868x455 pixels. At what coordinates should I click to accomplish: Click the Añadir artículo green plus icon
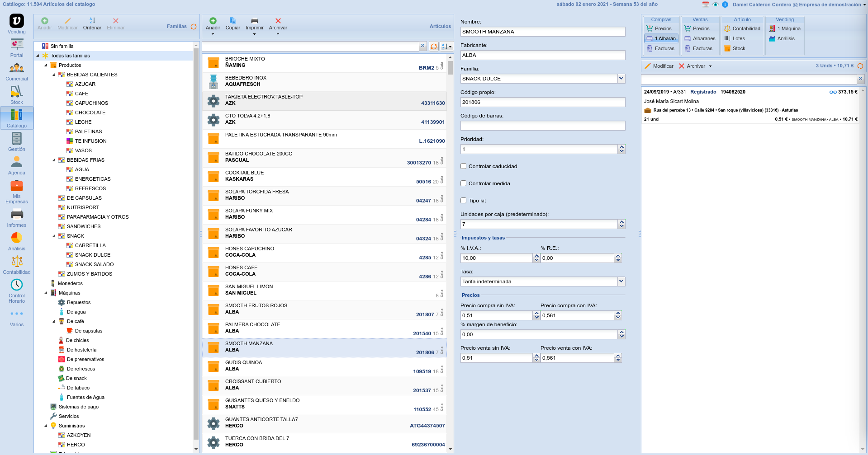[213, 21]
